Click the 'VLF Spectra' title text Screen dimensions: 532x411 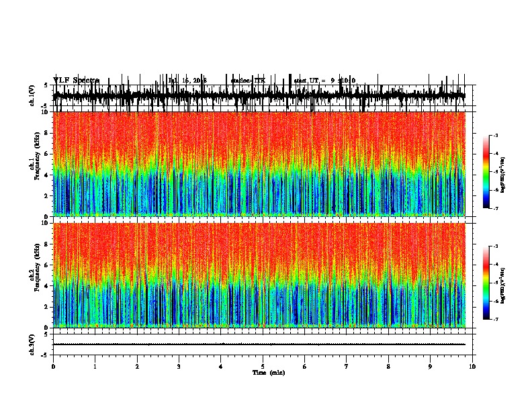tap(76, 81)
